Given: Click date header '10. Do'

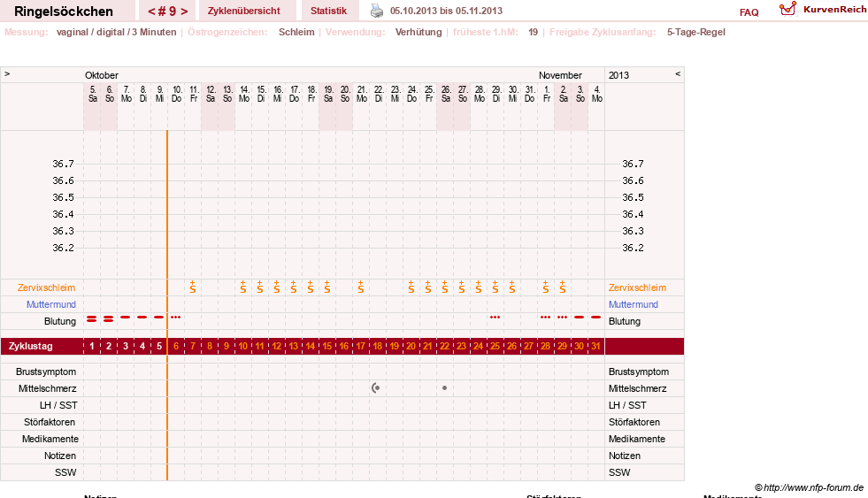Looking at the screenshot, I should pos(177,94).
